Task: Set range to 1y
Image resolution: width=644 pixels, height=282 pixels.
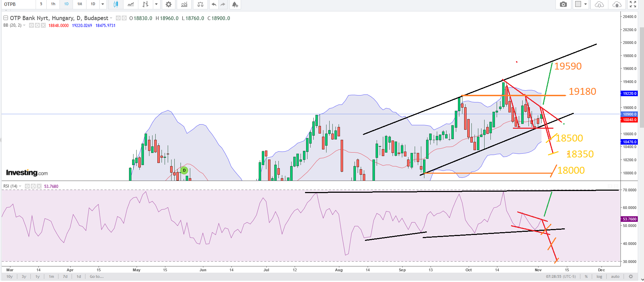Action: click(37, 276)
